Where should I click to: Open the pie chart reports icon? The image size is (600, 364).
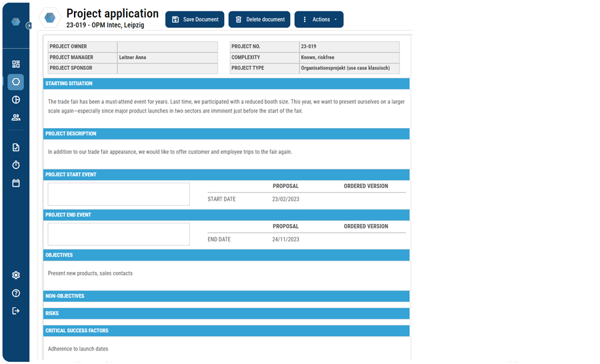coord(16,100)
